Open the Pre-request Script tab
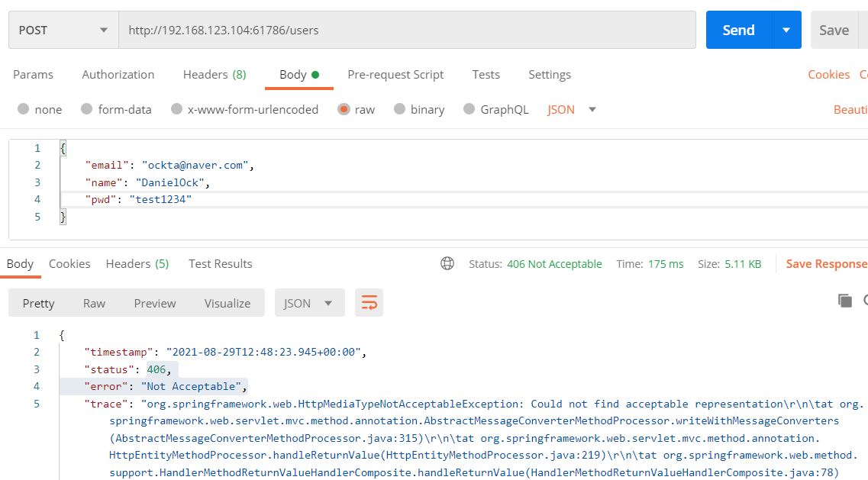The width and height of the screenshot is (868, 480). pyautogui.click(x=395, y=75)
